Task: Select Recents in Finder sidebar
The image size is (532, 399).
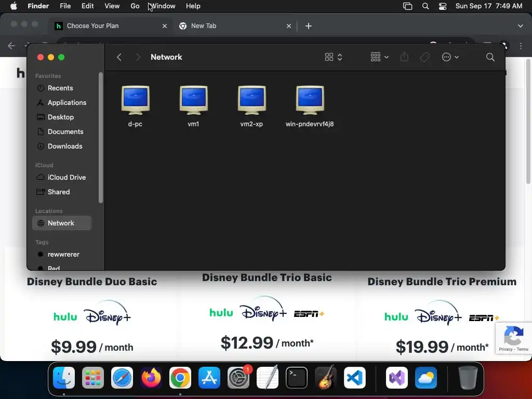Action: point(61,88)
